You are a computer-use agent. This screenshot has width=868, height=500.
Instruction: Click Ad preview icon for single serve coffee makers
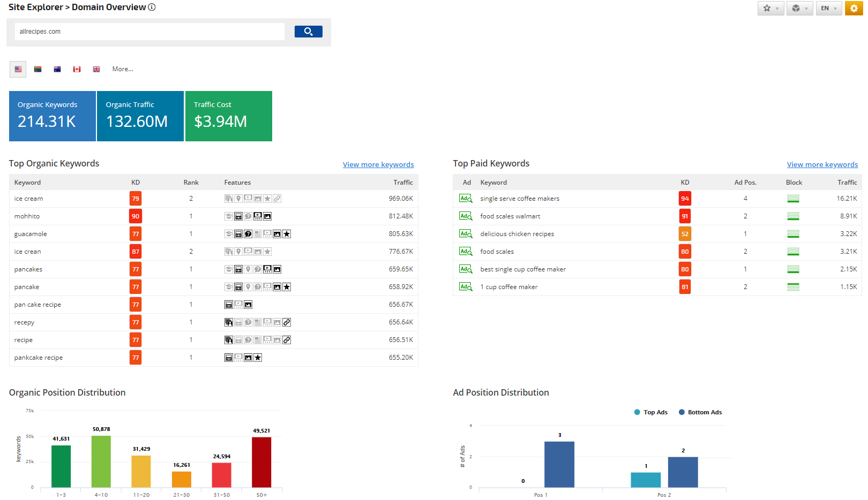(466, 199)
